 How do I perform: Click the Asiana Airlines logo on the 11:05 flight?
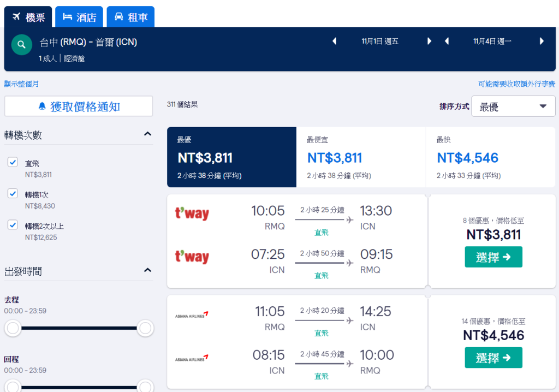point(192,315)
